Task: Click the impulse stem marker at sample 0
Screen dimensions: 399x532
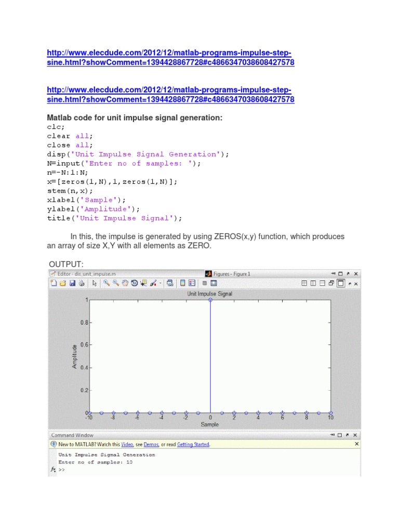Action: [210, 300]
